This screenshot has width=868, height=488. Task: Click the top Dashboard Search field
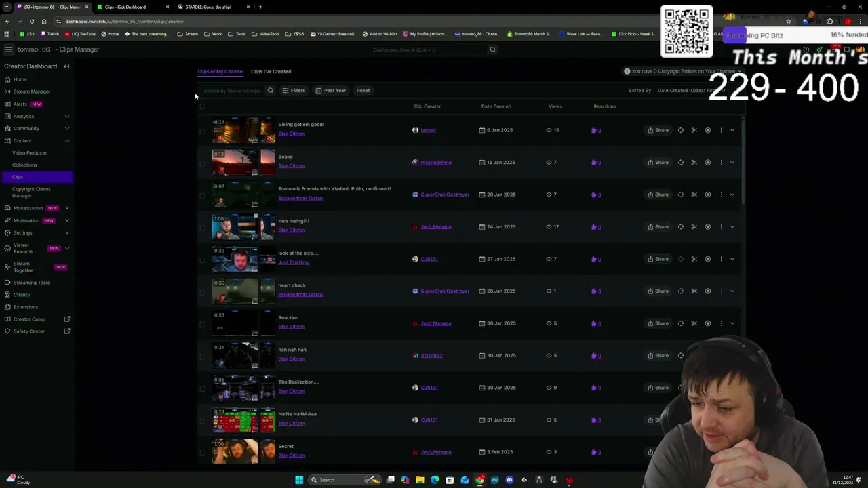coord(431,49)
